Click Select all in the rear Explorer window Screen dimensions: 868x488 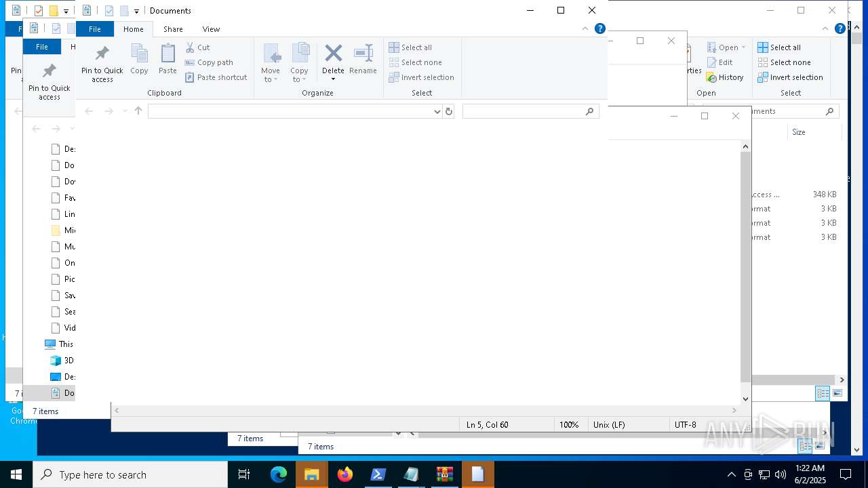coord(779,47)
